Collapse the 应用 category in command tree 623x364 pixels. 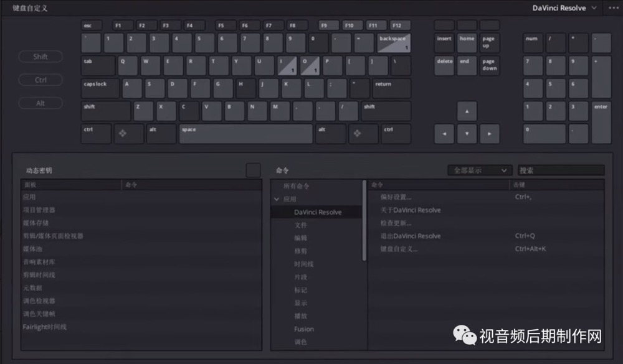coord(277,199)
